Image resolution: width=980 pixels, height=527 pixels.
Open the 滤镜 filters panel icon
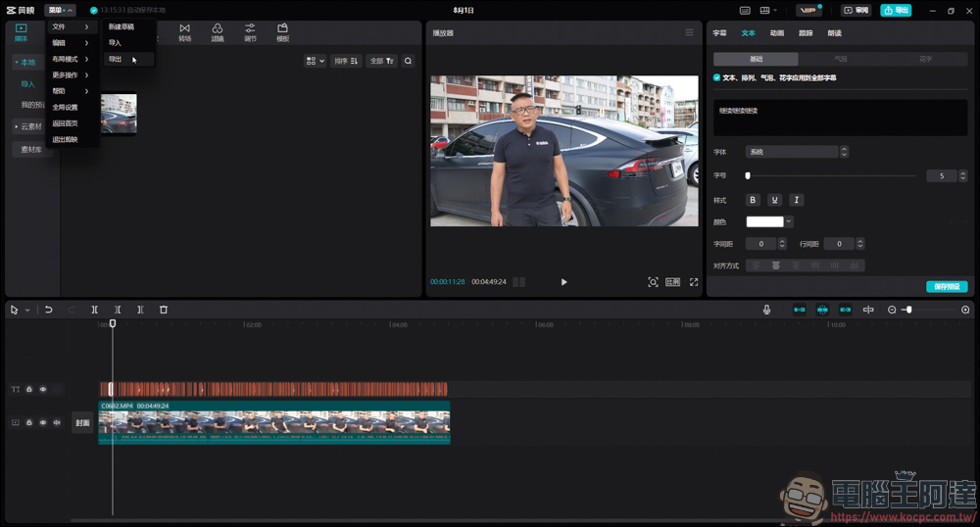point(217,32)
